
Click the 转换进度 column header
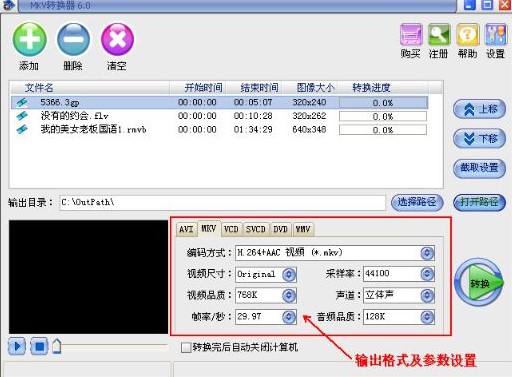(x=371, y=88)
